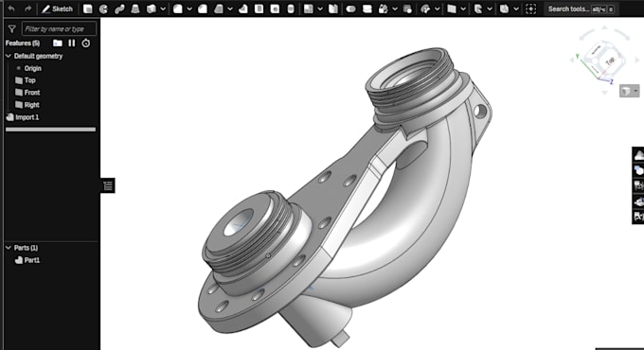The image size is (644, 350).
Task: Open dropdown next to Fillet tool
Action: [x=189, y=9]
